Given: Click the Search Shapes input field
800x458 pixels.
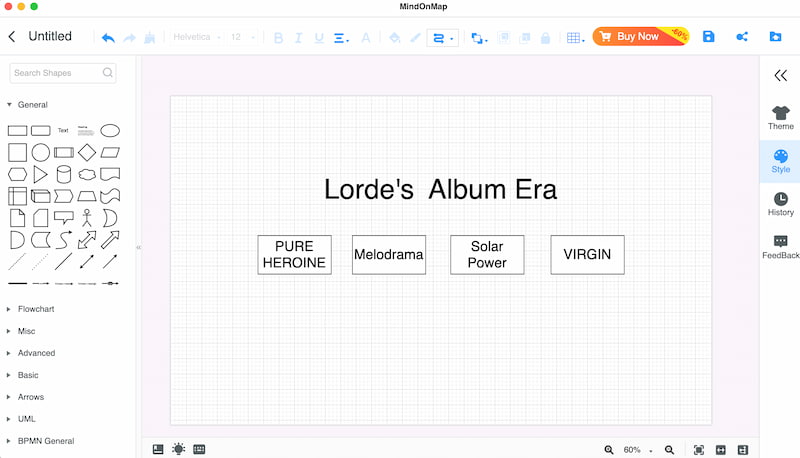Looking at the screenshot, I should pyautogui.click(x=63, y=73).
